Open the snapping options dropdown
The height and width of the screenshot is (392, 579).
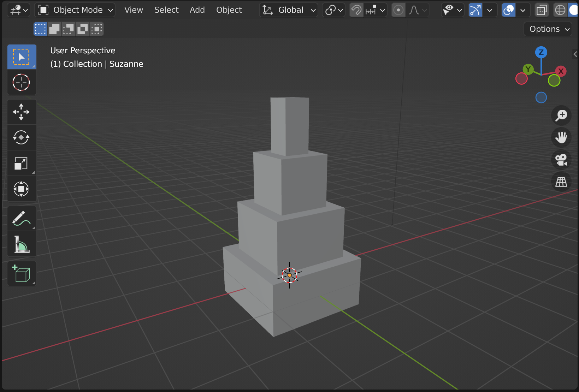376,10
